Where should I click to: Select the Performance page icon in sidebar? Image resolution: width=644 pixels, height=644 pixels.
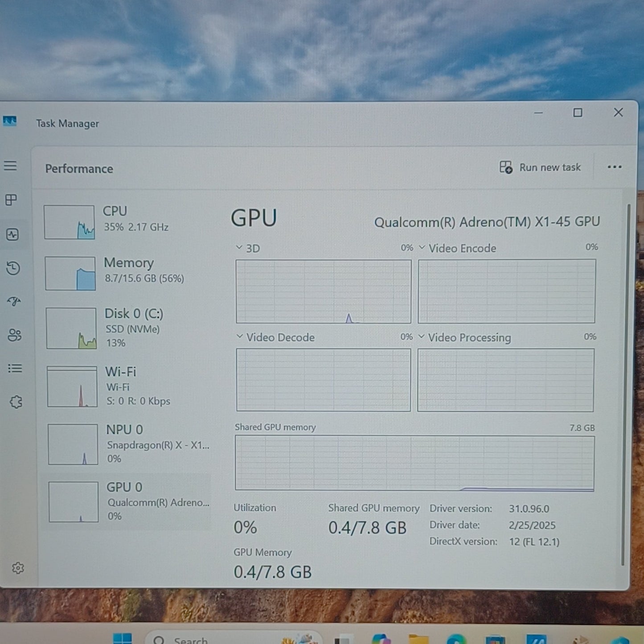click(12, 234)
